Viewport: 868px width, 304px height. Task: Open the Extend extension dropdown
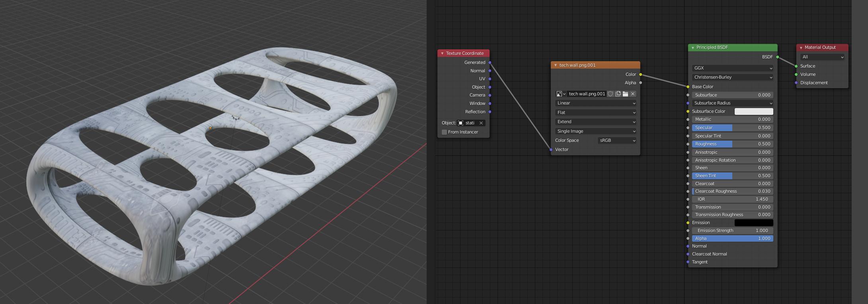596,122
